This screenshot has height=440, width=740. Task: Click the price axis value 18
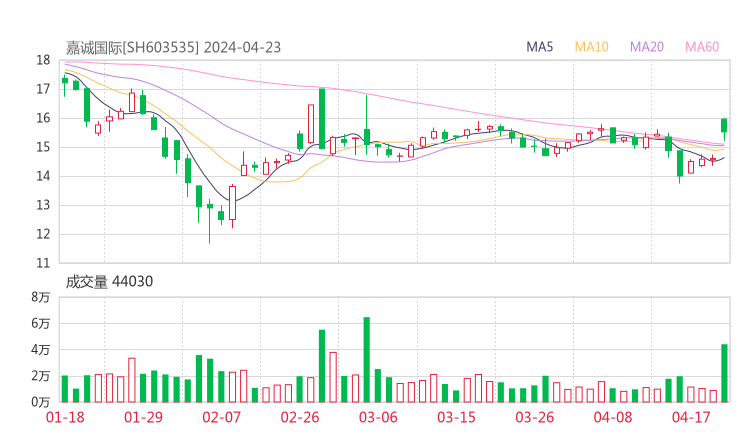coord(43,60)
